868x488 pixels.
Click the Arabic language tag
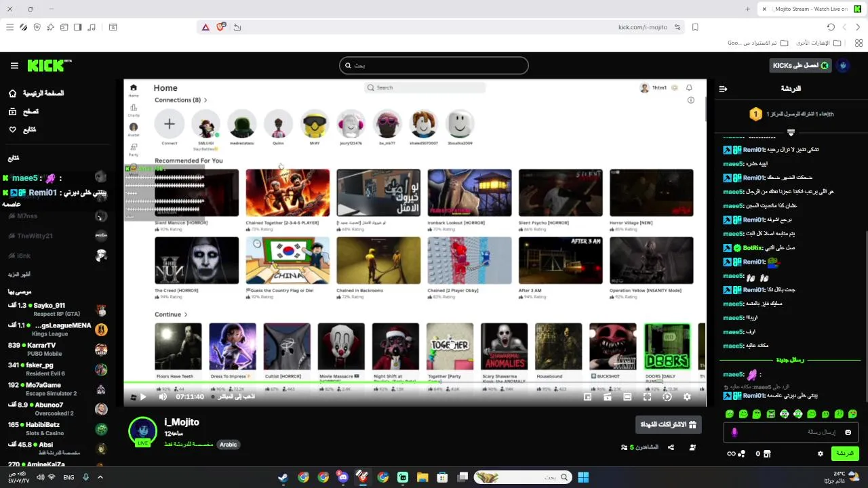tap(229, 445)
